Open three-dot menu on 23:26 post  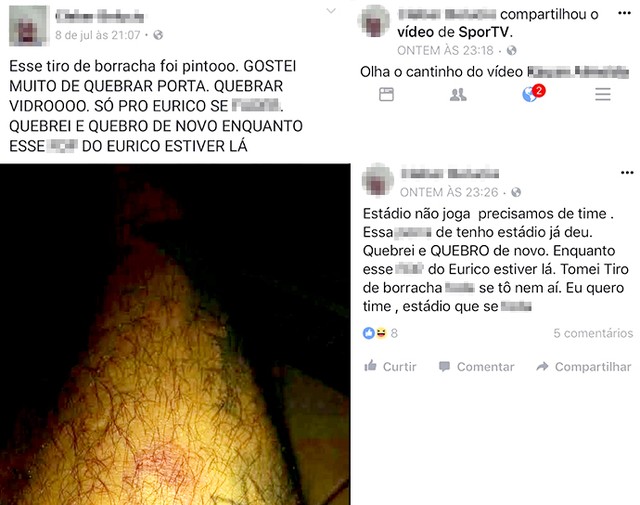point(627,173)
